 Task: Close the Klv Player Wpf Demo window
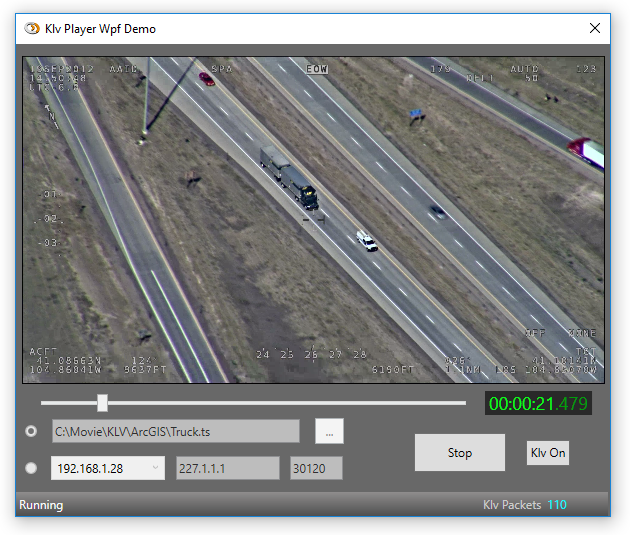[x=595, y=29]
